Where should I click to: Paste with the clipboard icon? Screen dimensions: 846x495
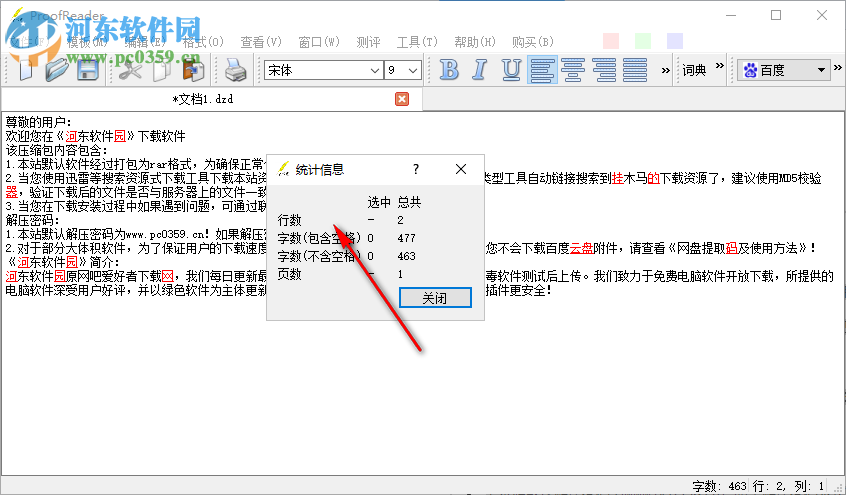(x=193, y=70)
